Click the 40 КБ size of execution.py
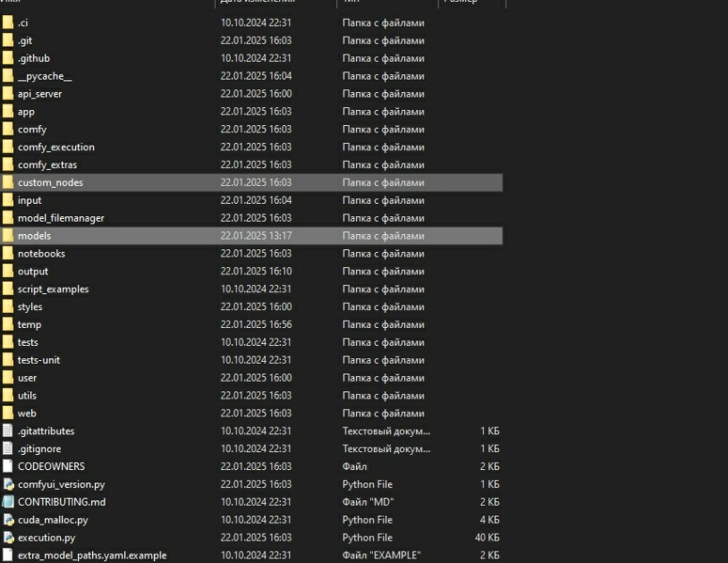The height and width of the screenshot is (563, 728). [x=487, y=537]
